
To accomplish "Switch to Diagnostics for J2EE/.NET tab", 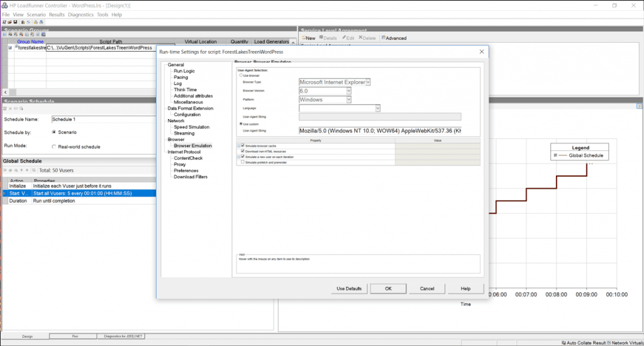I will [x=123, y=336].
